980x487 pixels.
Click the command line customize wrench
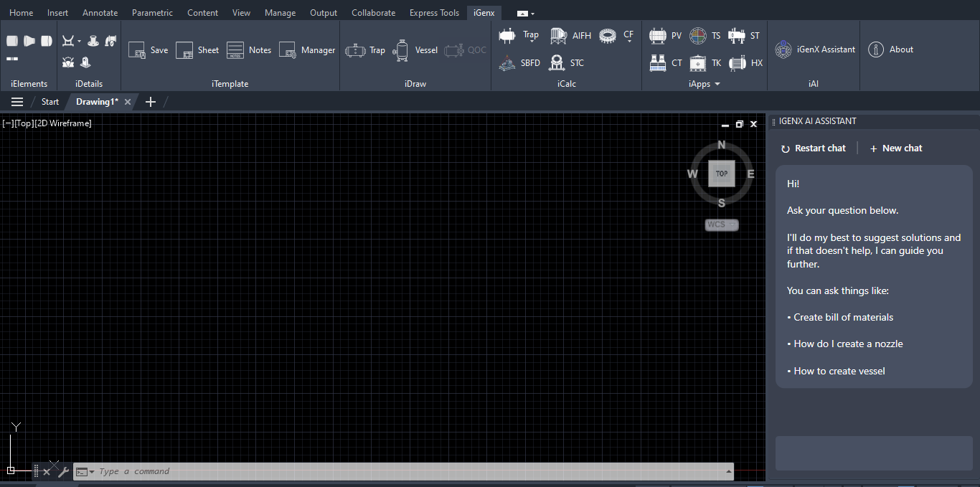point(63,471)
